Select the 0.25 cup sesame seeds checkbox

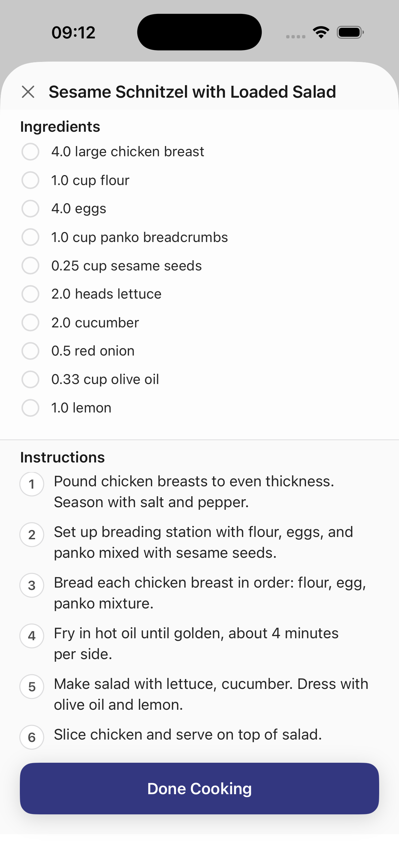point(30,265)
